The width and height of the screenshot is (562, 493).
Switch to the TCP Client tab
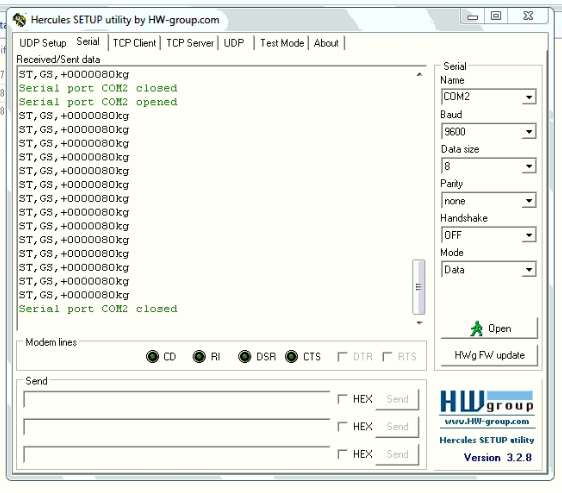[134, 43]
